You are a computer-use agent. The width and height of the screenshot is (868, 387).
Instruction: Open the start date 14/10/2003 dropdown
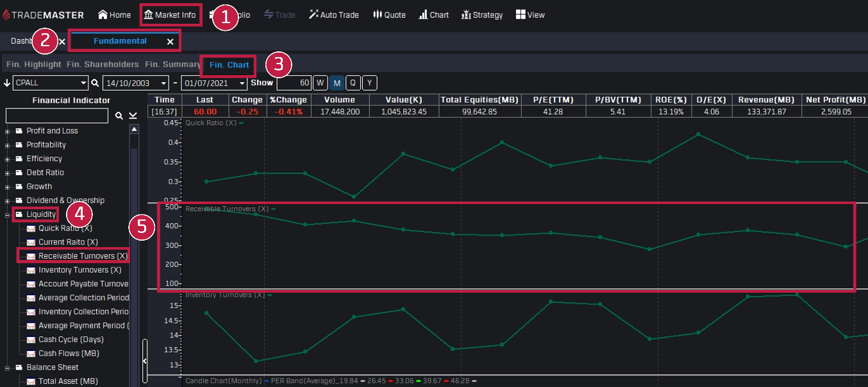[164, 83]
